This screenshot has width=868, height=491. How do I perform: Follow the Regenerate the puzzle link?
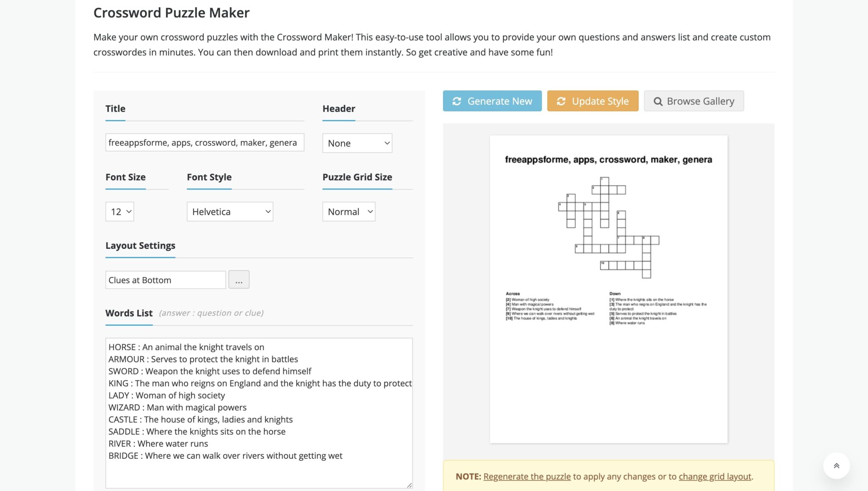point(527,476)
